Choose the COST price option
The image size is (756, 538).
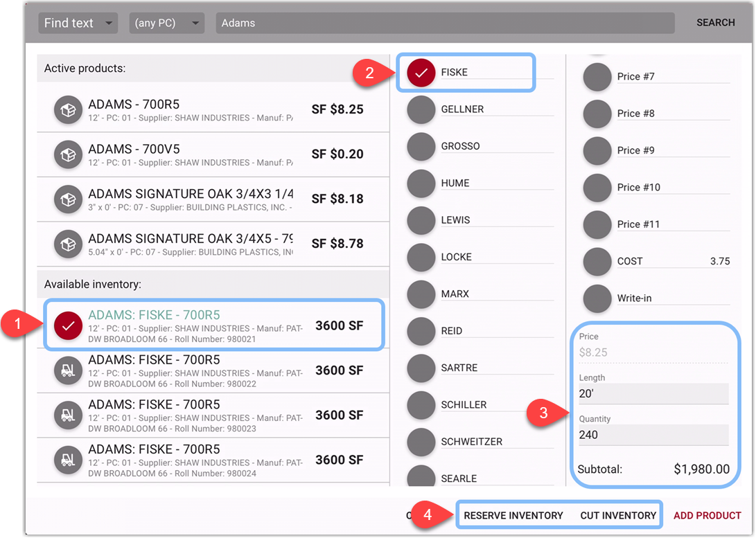point(597,262)
